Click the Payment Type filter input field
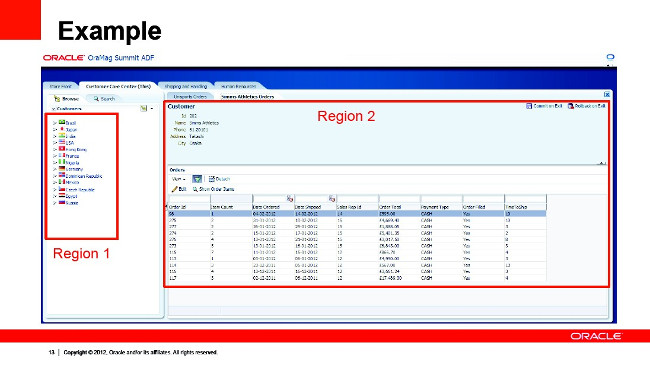650x365 pixels. click(x=441, y=199)
